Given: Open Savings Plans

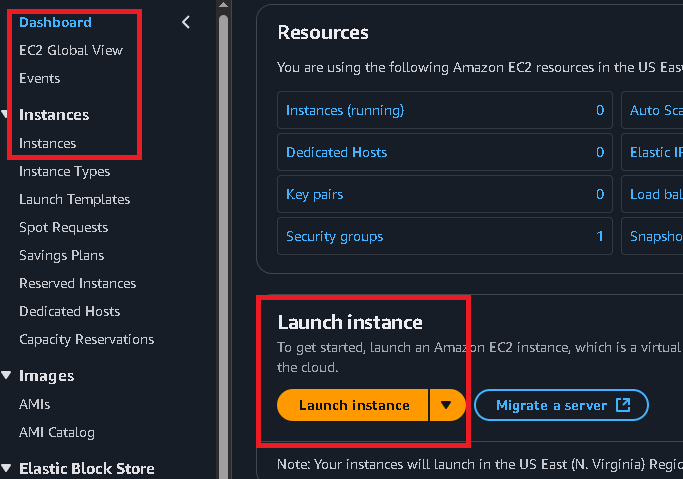Looking at the screenshot, I should click(61, 255).
